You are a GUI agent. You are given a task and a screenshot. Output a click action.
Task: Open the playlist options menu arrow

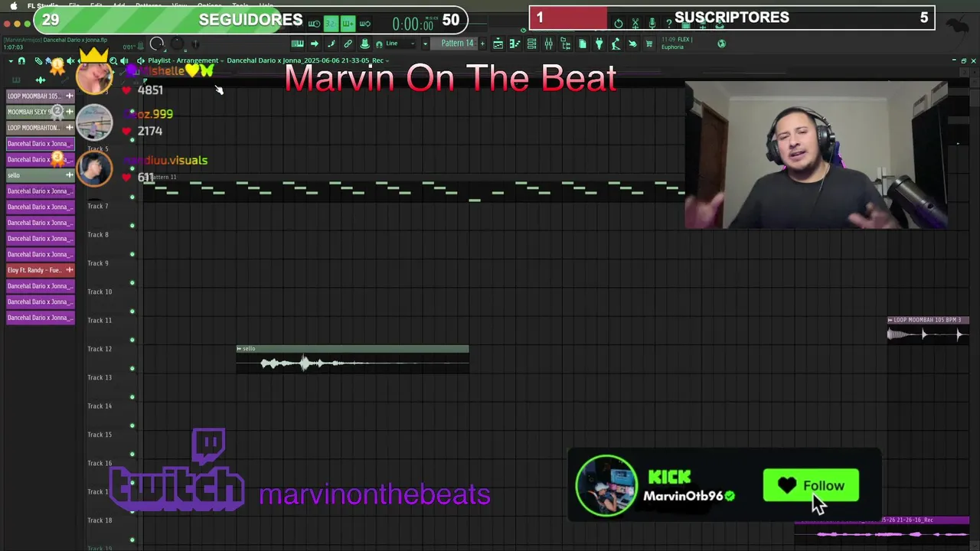tap(11, 61)
